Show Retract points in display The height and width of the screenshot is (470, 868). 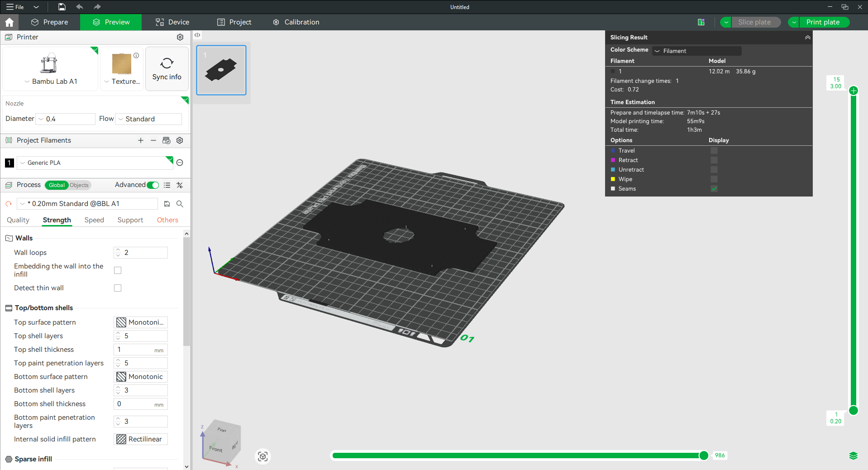pyautogui.click(x=714, y=160)
